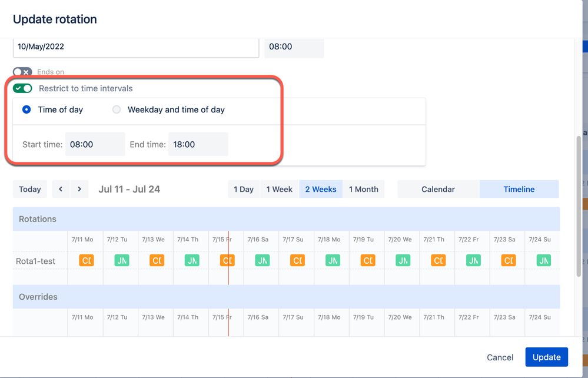
Task: Go to previous period with left chevron
Action: tap(61, 190)
